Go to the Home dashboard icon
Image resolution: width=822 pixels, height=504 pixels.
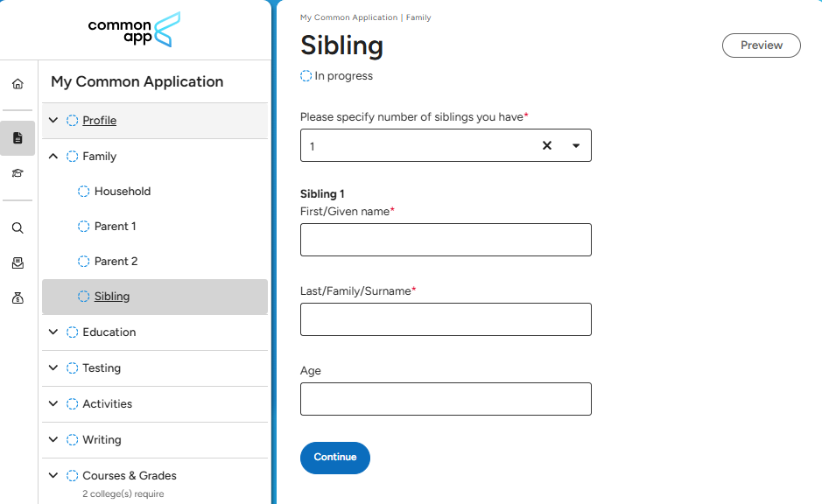(18, 84)
